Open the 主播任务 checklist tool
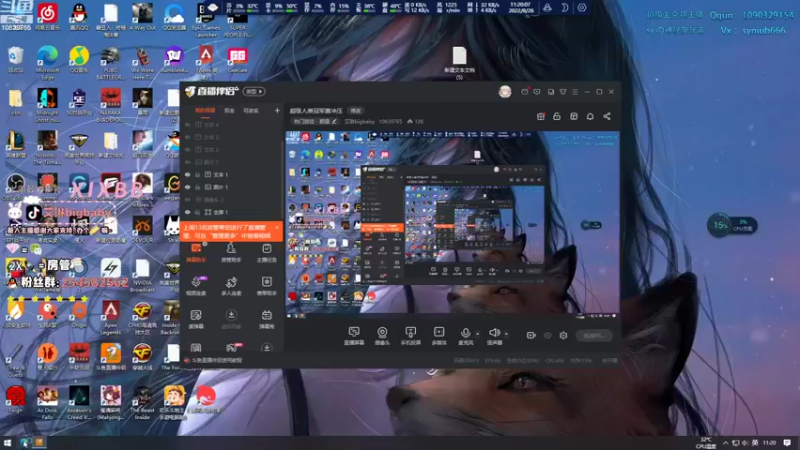 coord(266,253)
